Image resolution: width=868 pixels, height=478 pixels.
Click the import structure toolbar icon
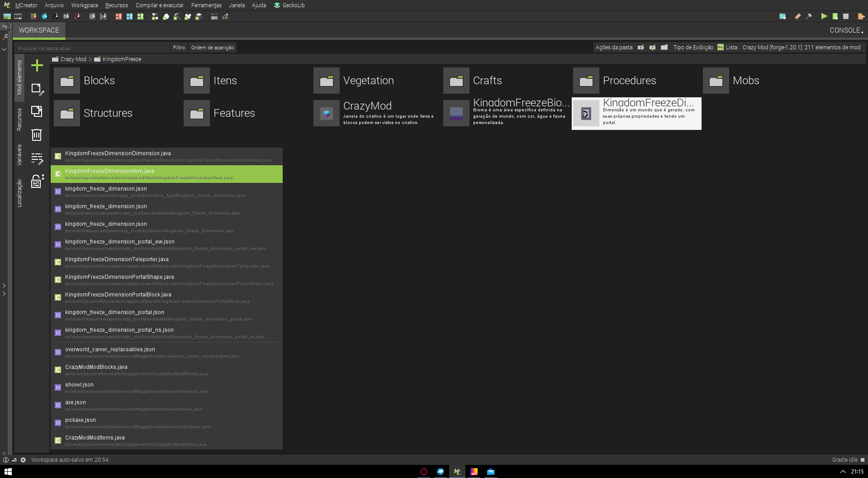103,16
